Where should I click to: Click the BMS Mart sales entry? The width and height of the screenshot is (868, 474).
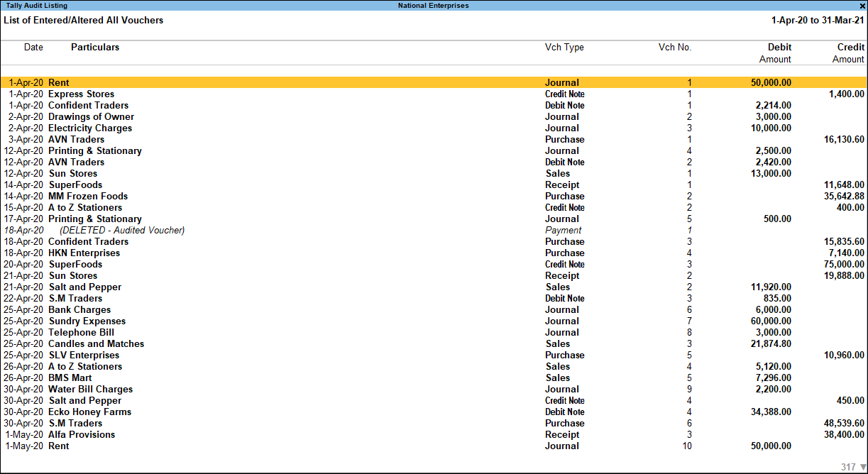tap(434, 377)
